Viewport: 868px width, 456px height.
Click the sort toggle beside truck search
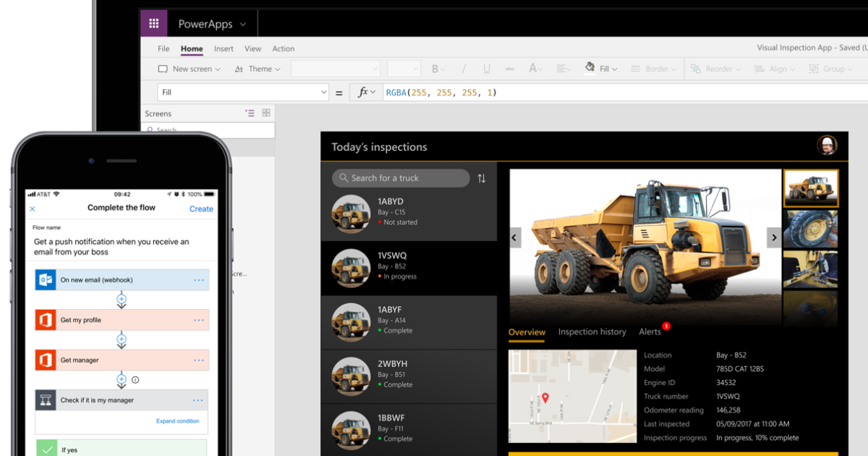[482, 178]
